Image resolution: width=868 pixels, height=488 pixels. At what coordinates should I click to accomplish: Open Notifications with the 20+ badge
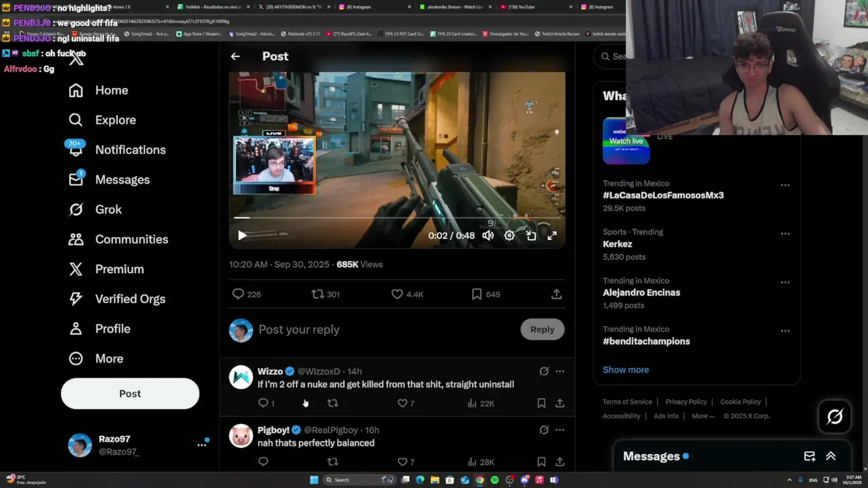[x=117, y=150]
